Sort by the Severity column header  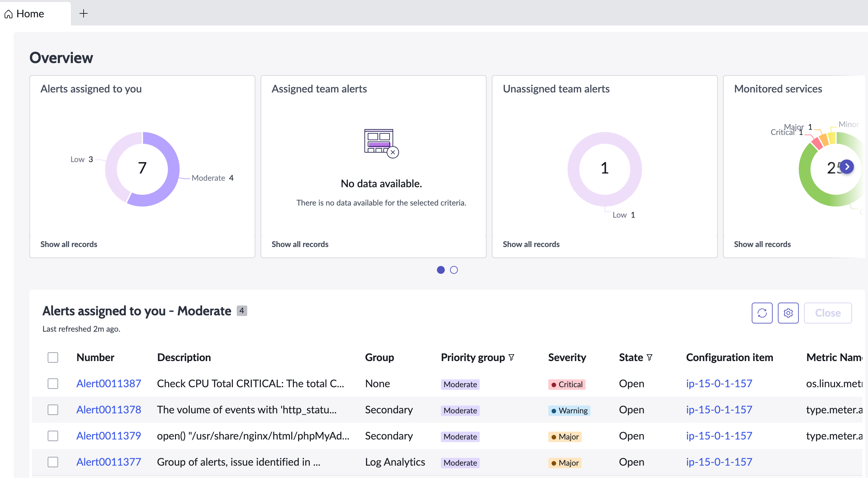567,357
